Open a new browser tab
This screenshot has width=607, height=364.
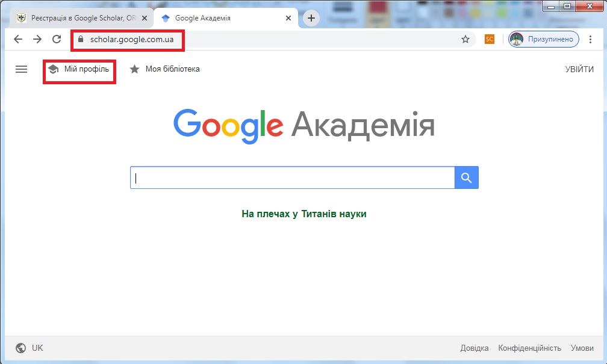pyautogui.click(x=311, y=18)
